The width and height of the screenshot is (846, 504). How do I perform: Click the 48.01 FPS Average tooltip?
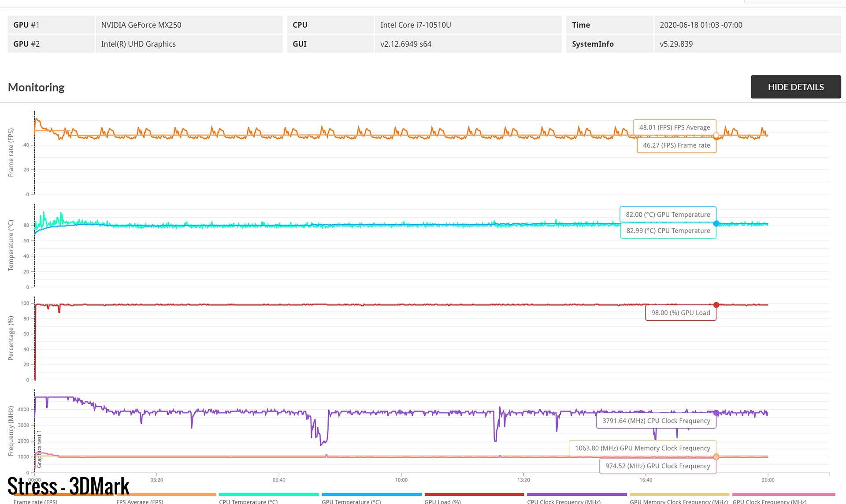675,127
